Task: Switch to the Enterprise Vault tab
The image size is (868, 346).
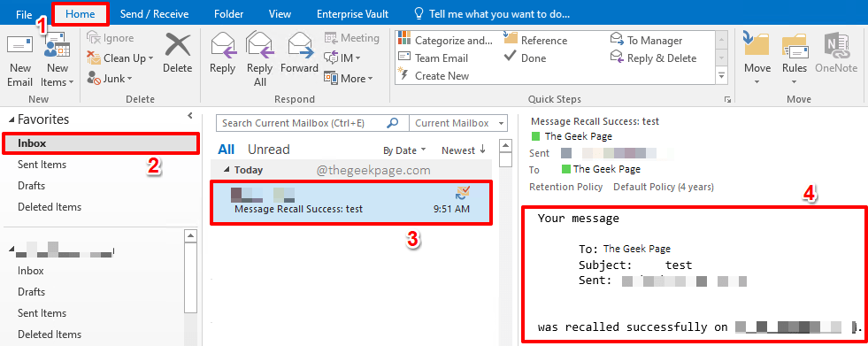Action: pos(353,14)
